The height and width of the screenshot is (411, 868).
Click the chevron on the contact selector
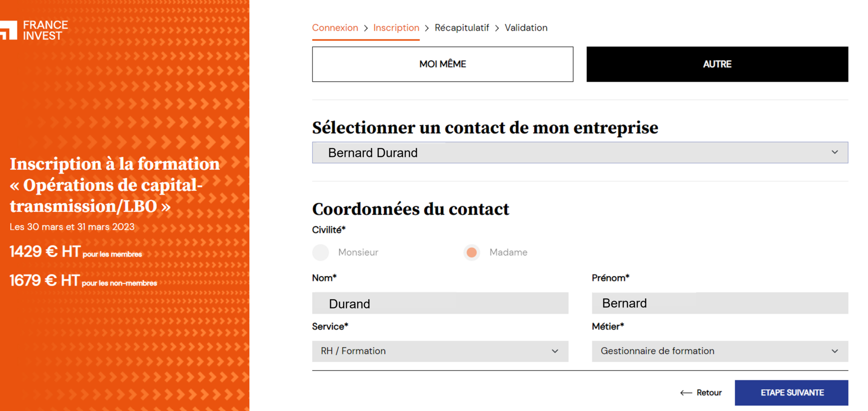[835, 152]
